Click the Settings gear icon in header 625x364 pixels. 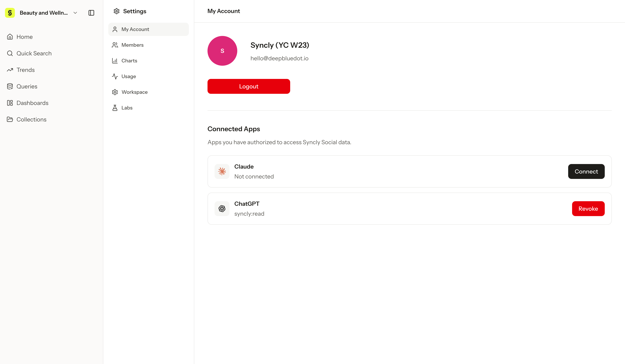[x=117, y=11]
